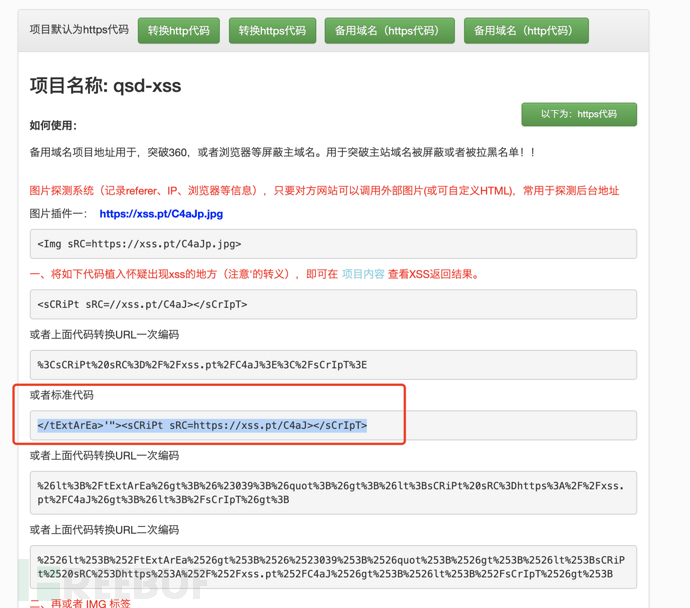This screenshot has height=608, width=690.
Task: Click the %3CsCRiPt URL-encoded code box
Action: coord(333,365)
